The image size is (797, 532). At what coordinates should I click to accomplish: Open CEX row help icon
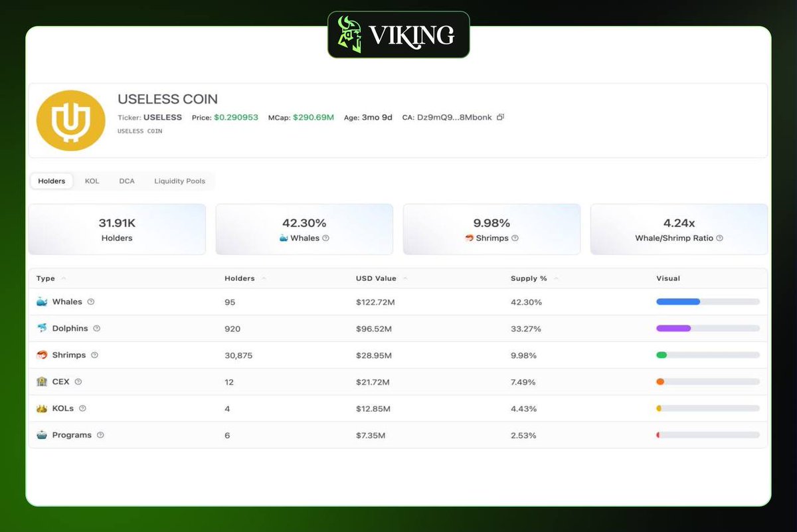click(78, 381)
